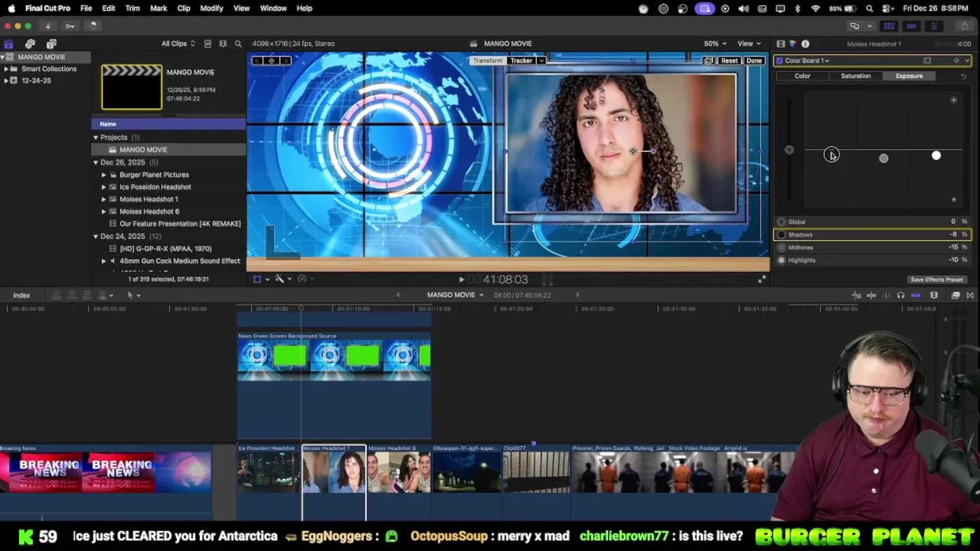The height and width of the screenshot is (551, 980).
Task: Select the Shadows row circle
Action: [781, 235]
